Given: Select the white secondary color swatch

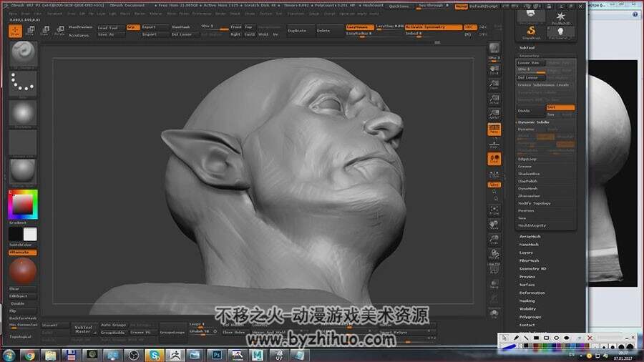Looking at the screenshot, I should 30,235.
